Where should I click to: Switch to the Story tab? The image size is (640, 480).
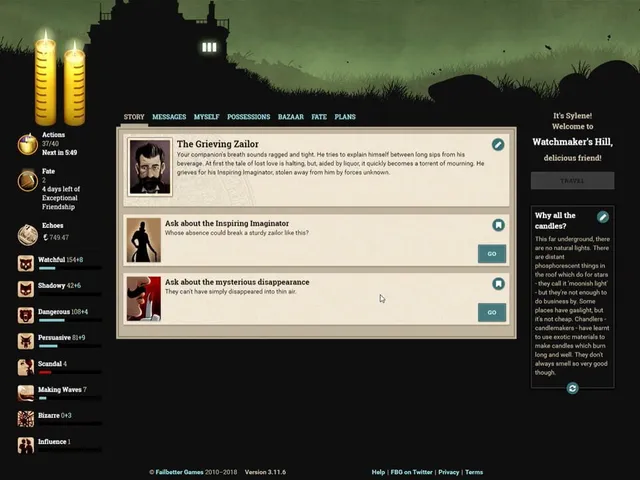(134, 117)
